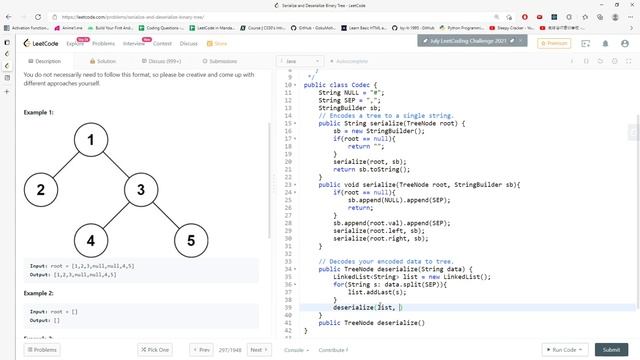Click the LeetCode logo
This screenshot has height=360, width=640.
pos(41,43)
